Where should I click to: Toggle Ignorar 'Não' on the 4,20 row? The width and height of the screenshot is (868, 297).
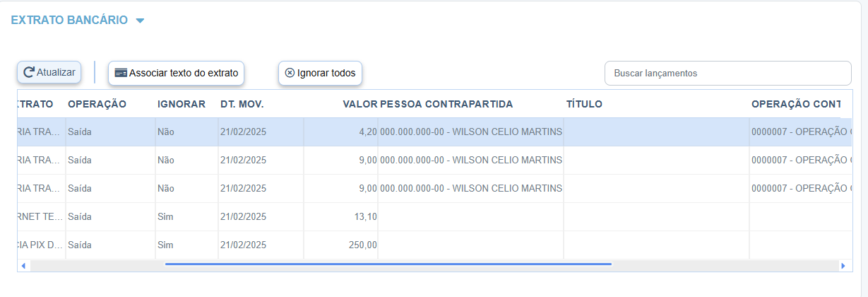click(166, 132)
